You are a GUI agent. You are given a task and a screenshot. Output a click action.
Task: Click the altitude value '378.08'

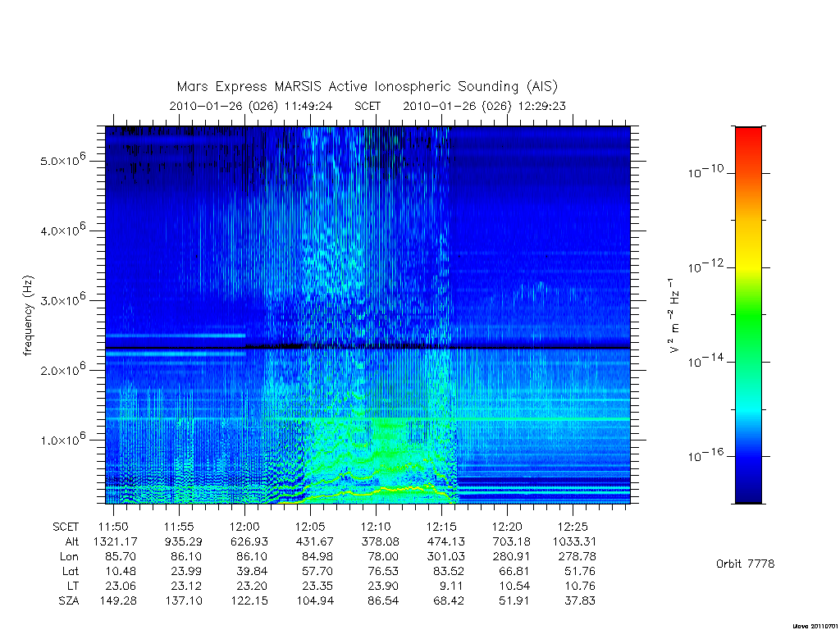381,541
